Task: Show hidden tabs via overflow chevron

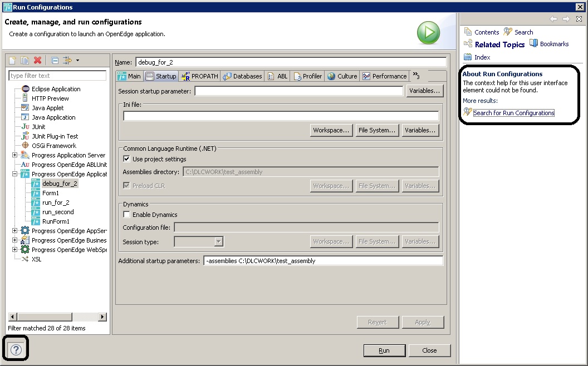Action: point(416,76)
